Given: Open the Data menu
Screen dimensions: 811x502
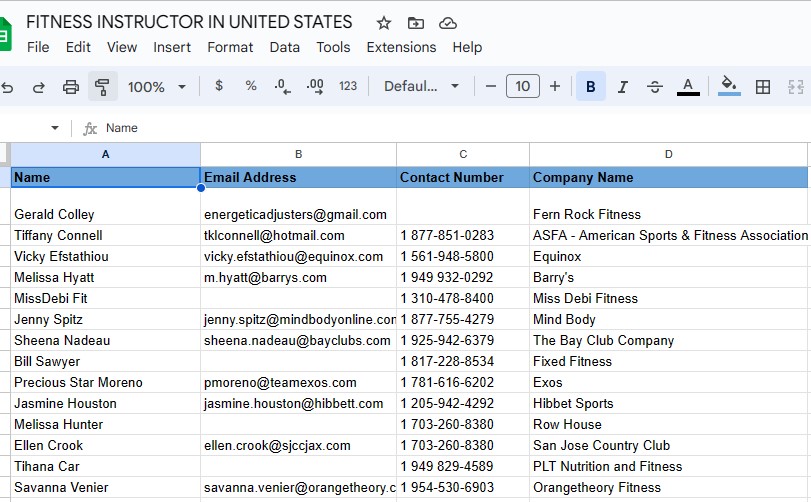Looking at the screenshot, I should click(284, 47).
